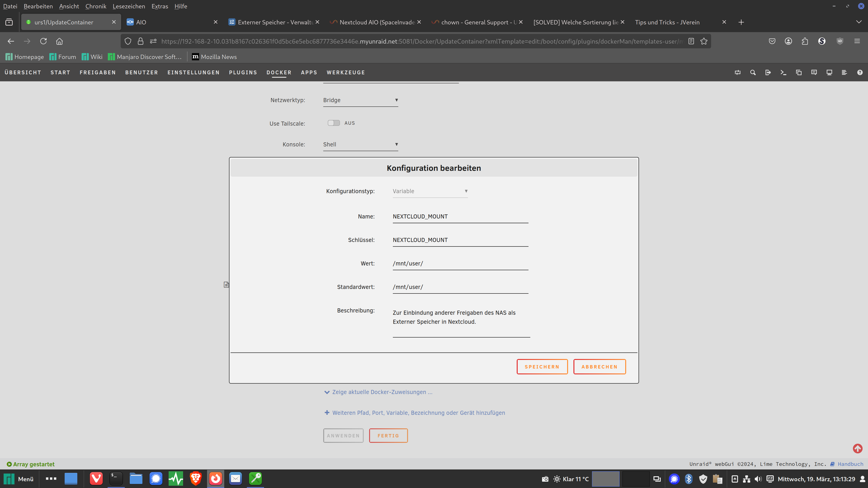Click into the Wert input field
Viewport: 868px width, 488px height.
[x=460, y=264]
